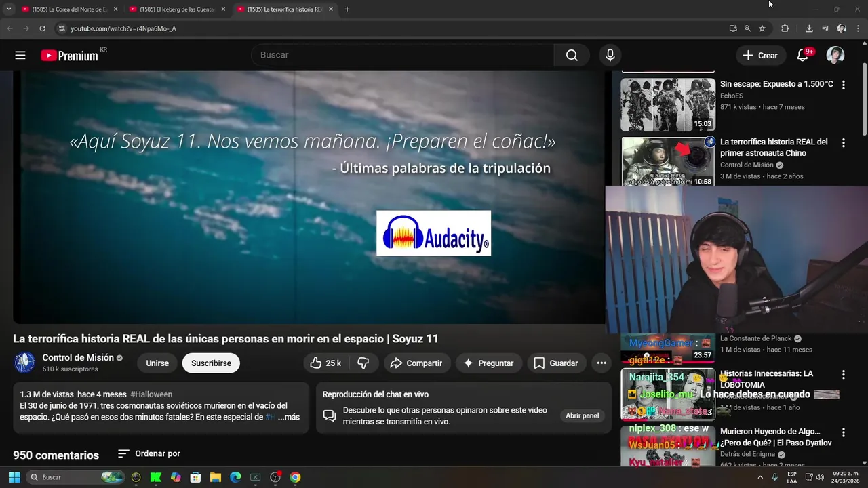Open the YouTube hamburger guide menu
868x488 pixels.
(x=20, y=56)
